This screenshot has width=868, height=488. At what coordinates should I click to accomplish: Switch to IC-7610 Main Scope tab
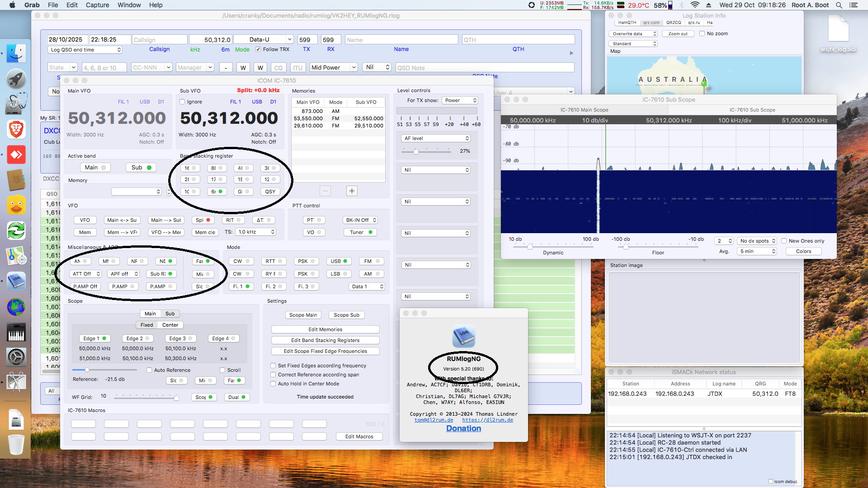click(x=584, y=110)
